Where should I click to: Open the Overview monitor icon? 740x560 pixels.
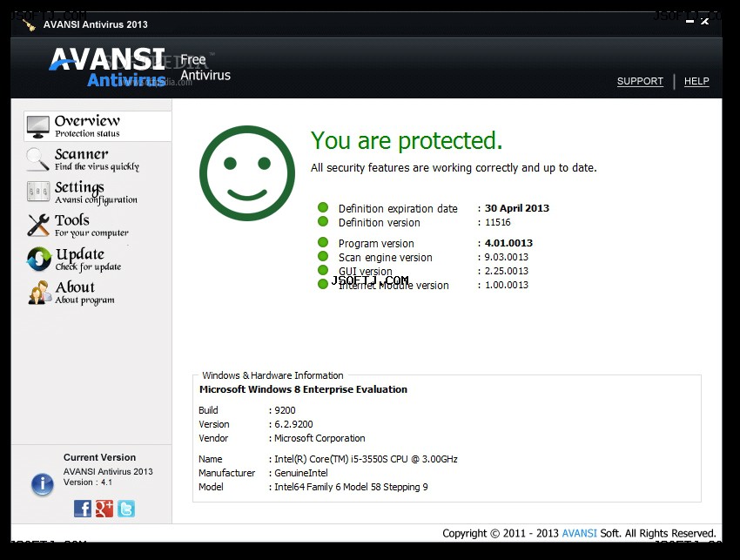click(x=37, y=126)
